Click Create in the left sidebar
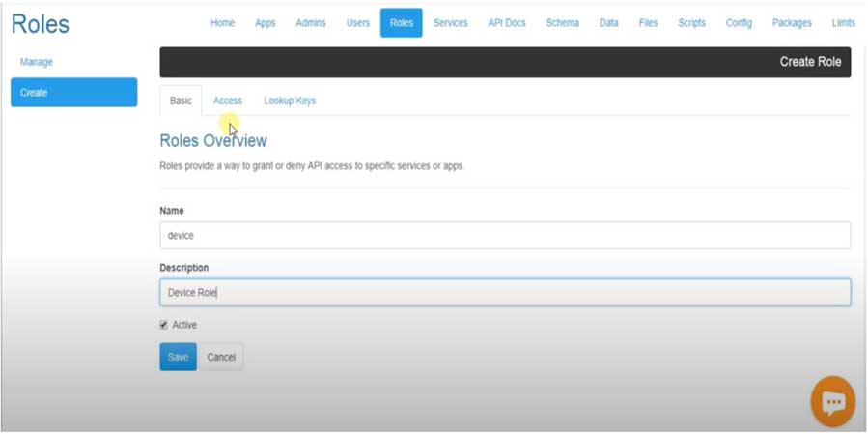The height and width of the screenshot is (434, 868). (x=73, y=93)
